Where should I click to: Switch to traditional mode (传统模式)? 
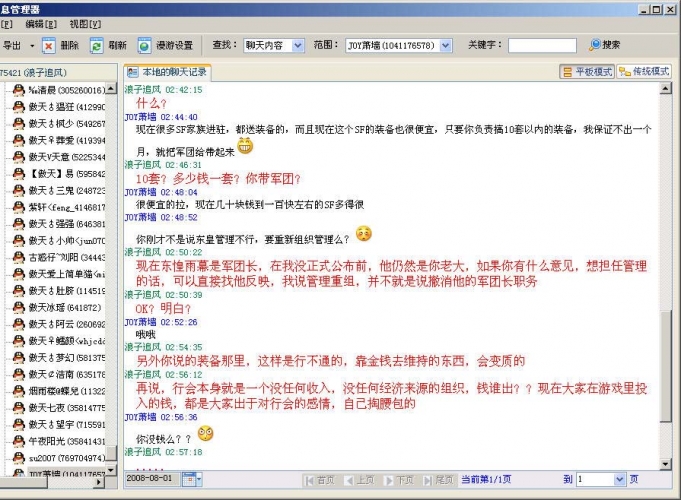pos(644,72)
